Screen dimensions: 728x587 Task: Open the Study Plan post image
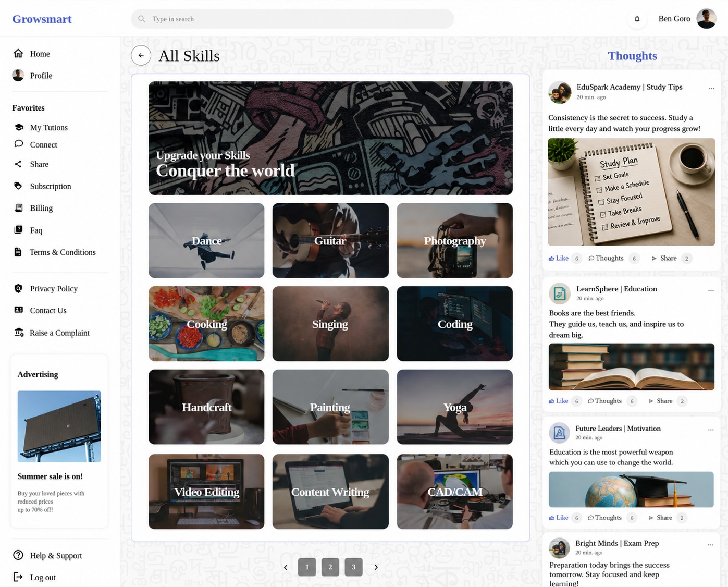click(x=632, y=192)
